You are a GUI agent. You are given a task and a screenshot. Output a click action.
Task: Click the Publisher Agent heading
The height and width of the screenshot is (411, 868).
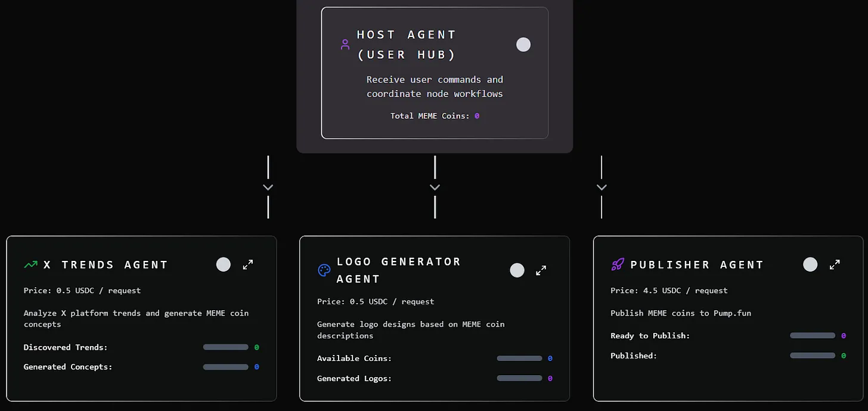[697, 264]
